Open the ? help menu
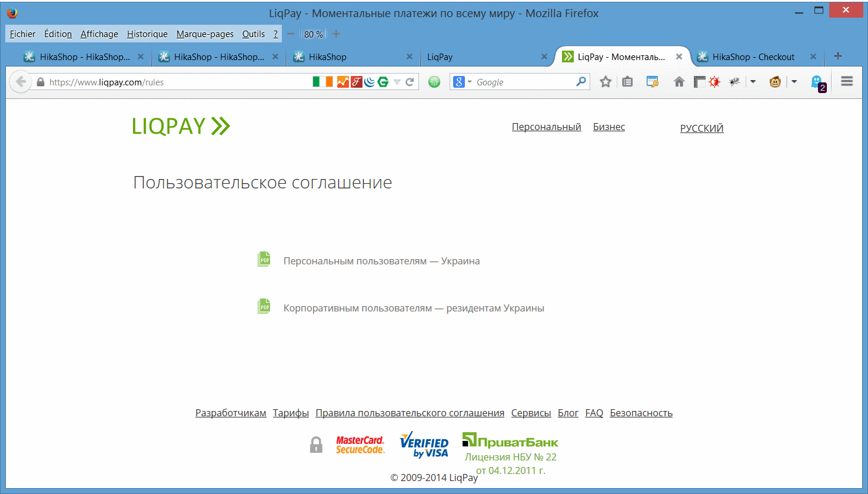The image size is (868, 494). (275, 34)
